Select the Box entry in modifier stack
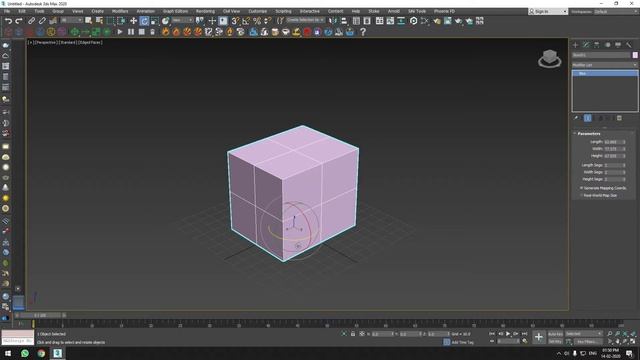640x360 pixels. pyautogui.click(x=604, y=73)
